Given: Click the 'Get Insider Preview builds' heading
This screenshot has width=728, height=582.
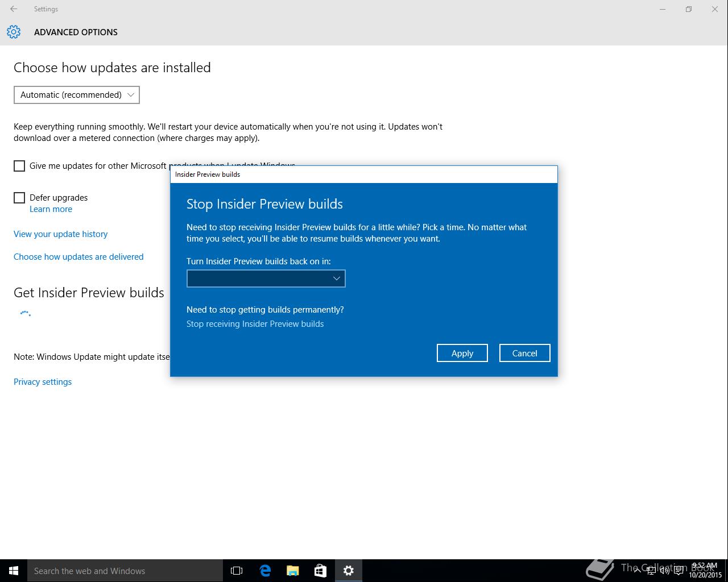Looking at the screenshot, I should (x=89, y=293).
